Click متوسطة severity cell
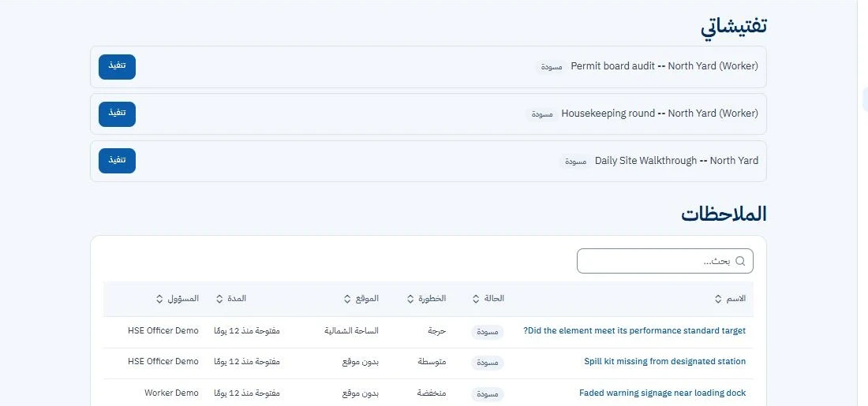The image size is (868, 406). 432,362
